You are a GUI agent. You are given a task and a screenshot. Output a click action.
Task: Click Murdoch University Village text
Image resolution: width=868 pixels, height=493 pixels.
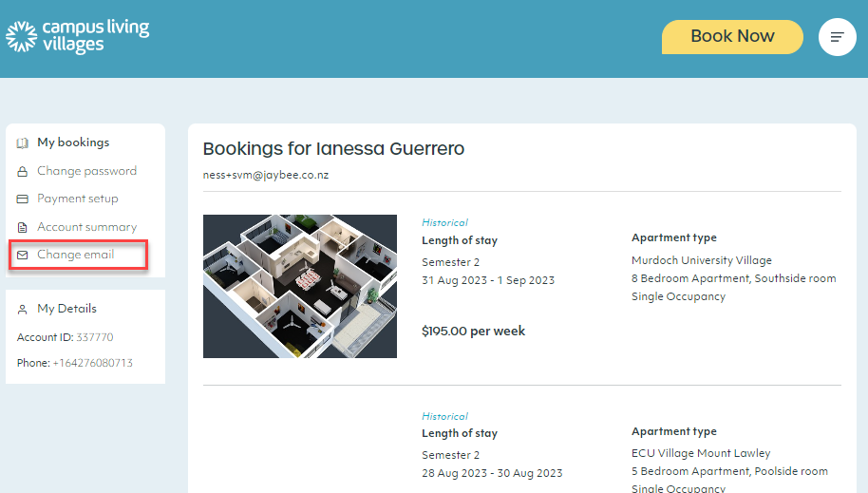click(702, 260)
